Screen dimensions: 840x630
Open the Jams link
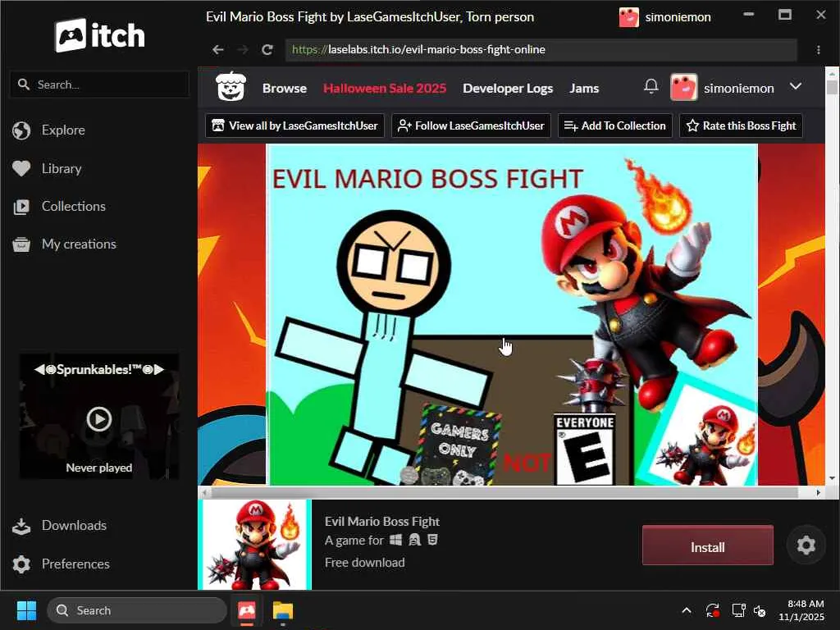click(x=584, y=89)
